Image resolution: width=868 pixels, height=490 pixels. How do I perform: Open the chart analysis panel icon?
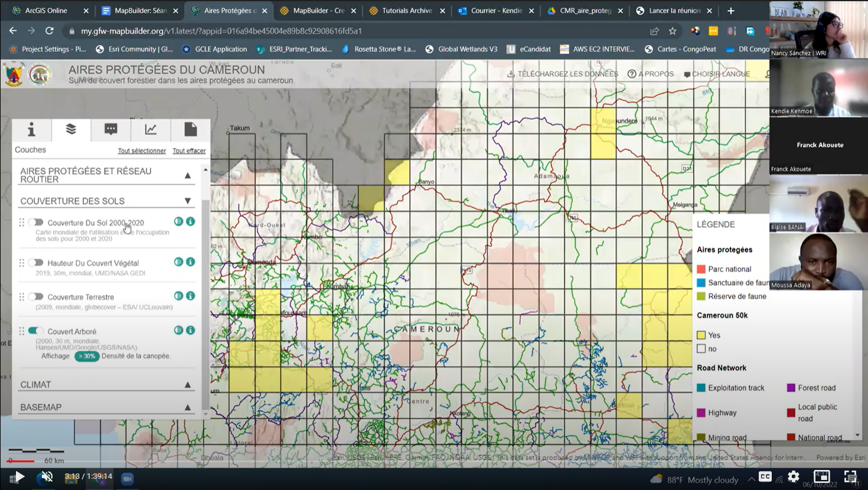click(150, 129)
